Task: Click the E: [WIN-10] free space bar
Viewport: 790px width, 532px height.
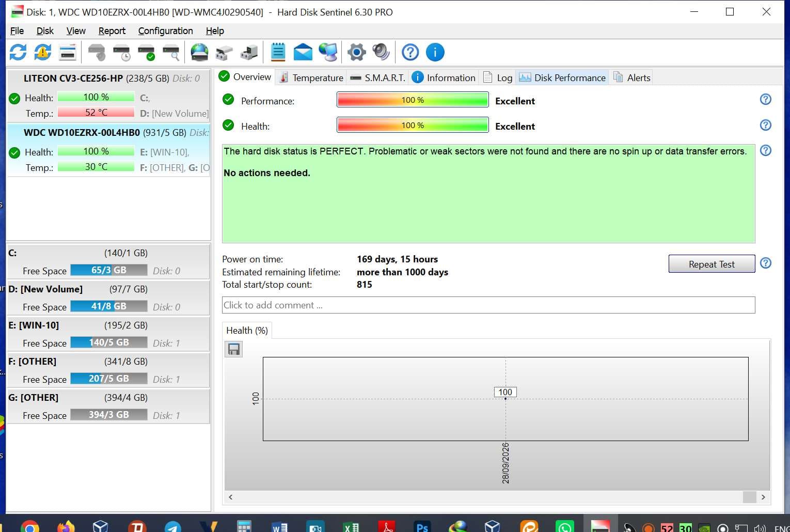Action: pos(109,342)
